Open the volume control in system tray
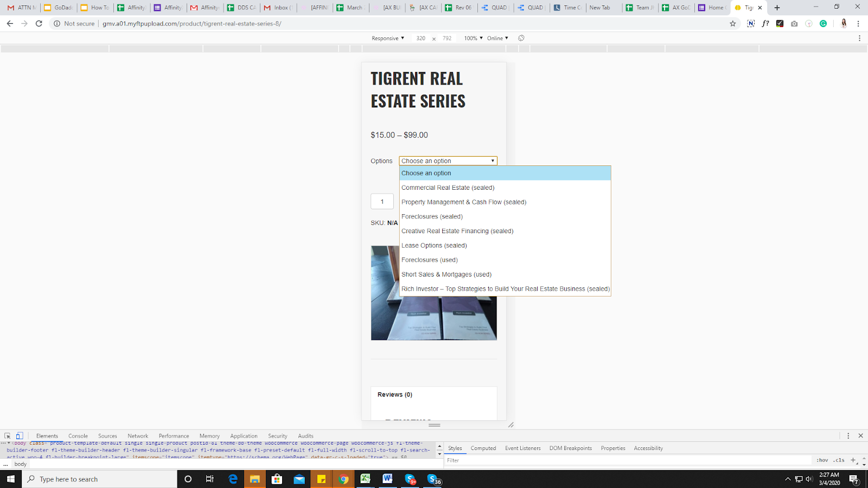The height and width of the screenshot is (488, 868). coord(809,479)
